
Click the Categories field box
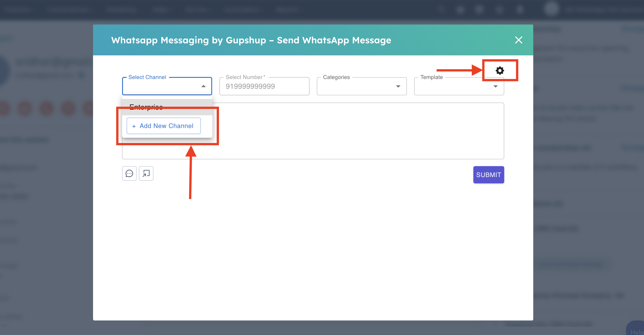[x=355, y=86]
